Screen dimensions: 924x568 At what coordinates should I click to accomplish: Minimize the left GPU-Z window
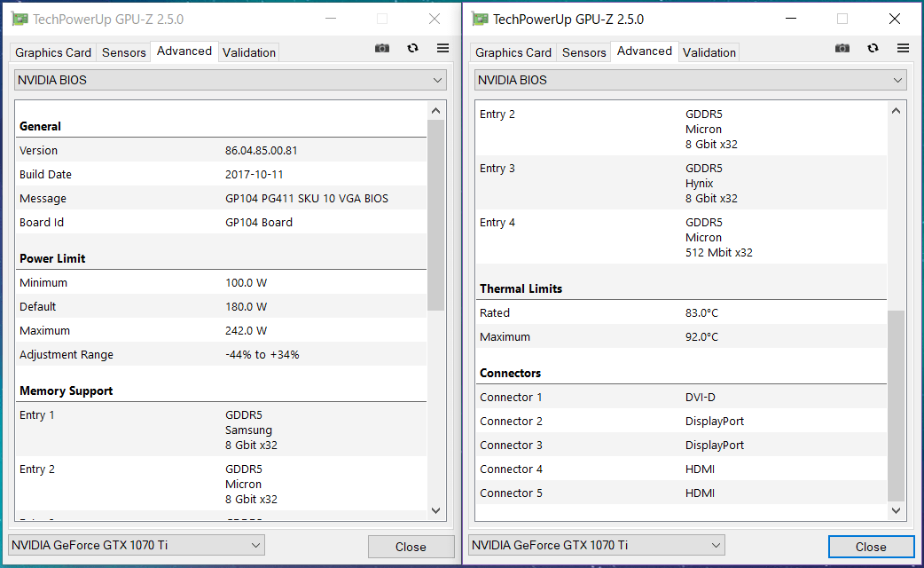pos(331,19)
